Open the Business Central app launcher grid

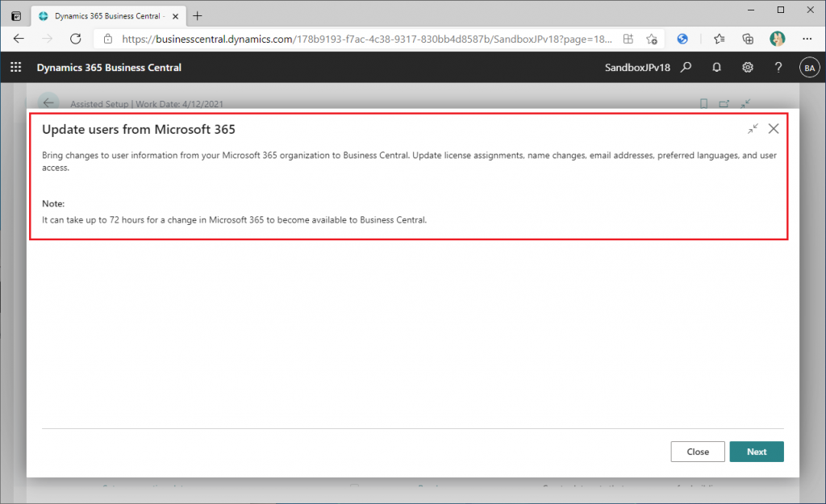point(16,68)
